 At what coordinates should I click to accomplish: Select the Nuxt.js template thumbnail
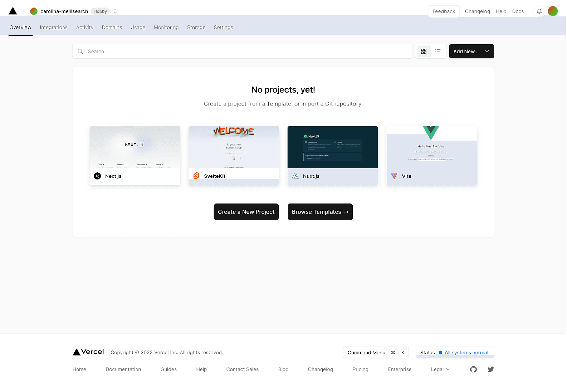(333, 147)
